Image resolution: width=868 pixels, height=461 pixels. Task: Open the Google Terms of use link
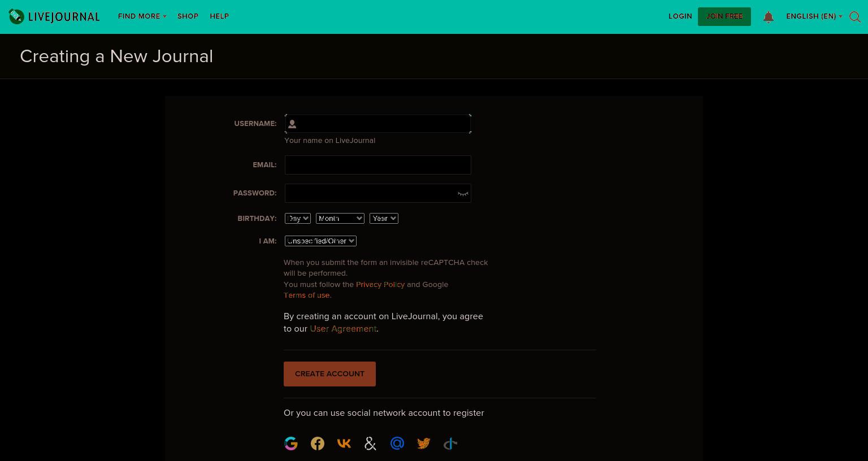[x=307, y=295]
